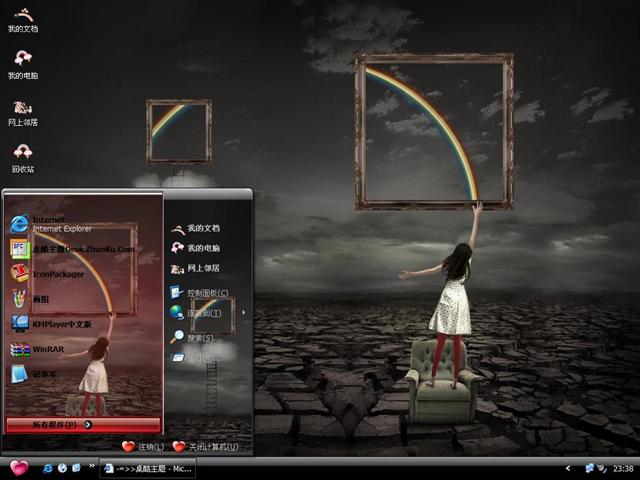Select 搜索(S) in Start menu
Image resolution: width=640 pixels, height=480 pixels.
[198, 338]
